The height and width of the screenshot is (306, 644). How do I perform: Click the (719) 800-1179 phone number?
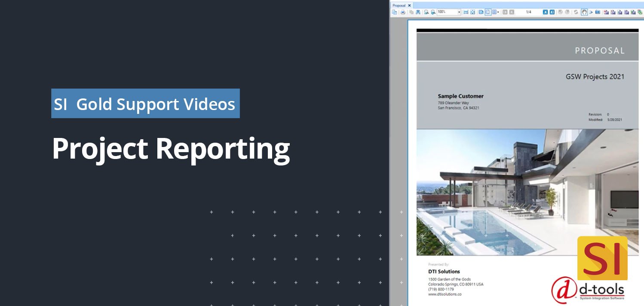(x=441, y=289)
